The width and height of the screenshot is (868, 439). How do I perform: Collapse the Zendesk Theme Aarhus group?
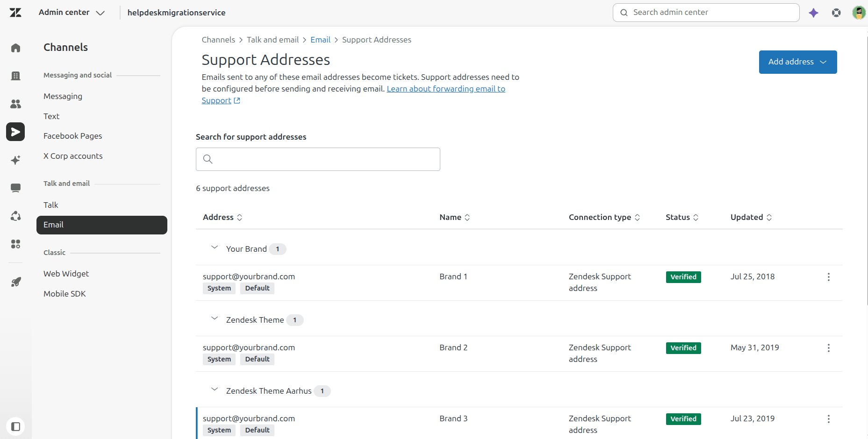[215, 389]
